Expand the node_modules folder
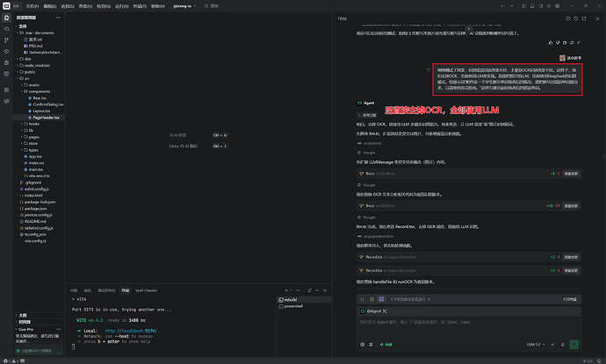Image resolution: width=606 pixels, height=364 pixels. click(x=37, y=65)
